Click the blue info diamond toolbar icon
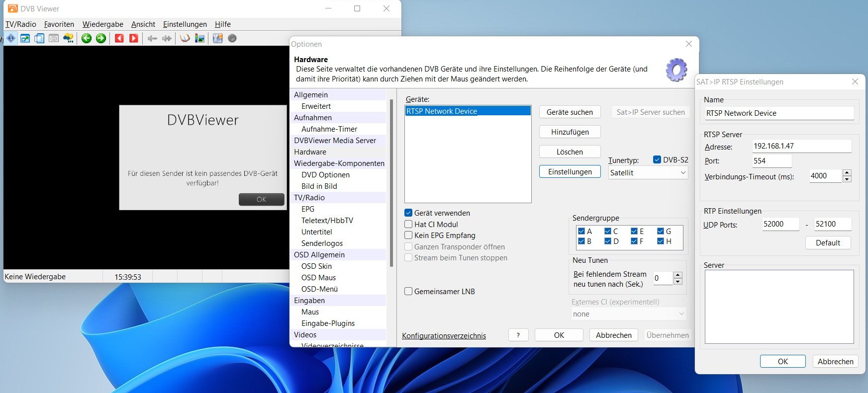This screenshot has height=393, width=868. point(11,38)
